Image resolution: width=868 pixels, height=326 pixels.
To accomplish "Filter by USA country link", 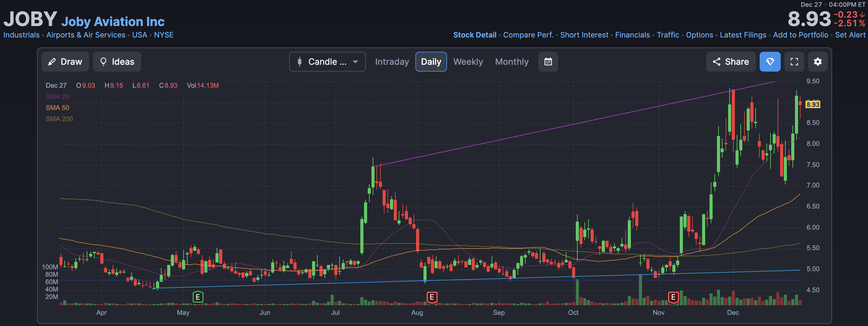I will coord(140,35).
